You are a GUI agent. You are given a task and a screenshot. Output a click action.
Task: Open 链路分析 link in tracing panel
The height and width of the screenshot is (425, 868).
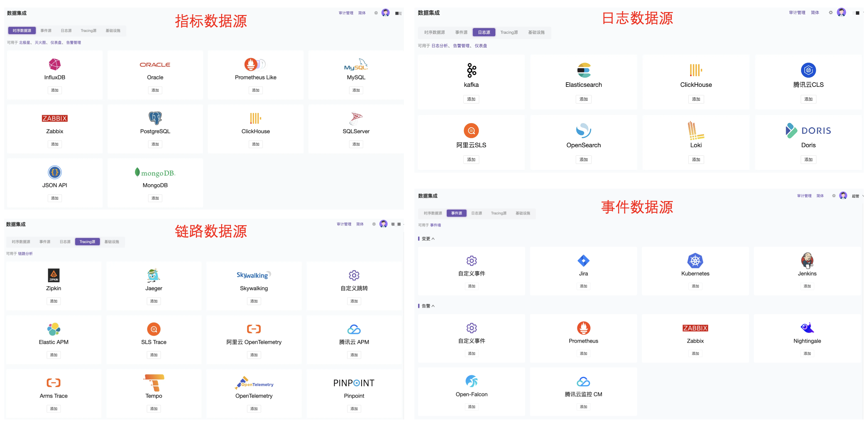(25, 254)
